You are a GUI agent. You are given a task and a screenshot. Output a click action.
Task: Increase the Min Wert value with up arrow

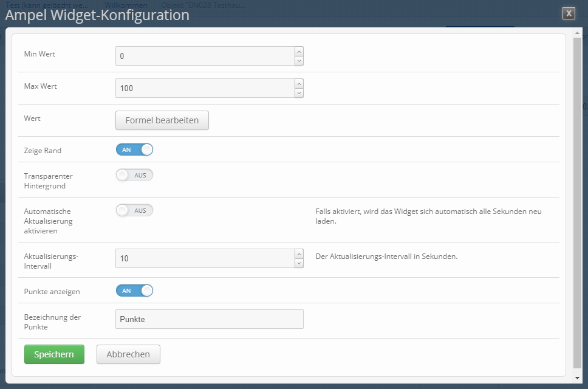pos(299,52)
